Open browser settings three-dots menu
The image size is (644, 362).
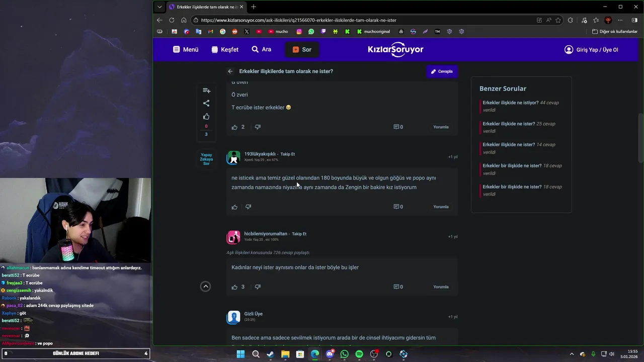click(620, 20)
